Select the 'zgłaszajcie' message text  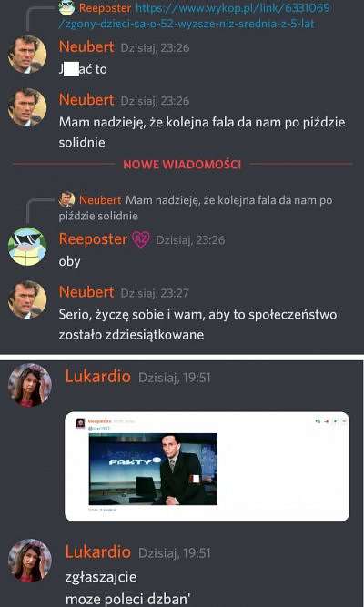[101, 577]
